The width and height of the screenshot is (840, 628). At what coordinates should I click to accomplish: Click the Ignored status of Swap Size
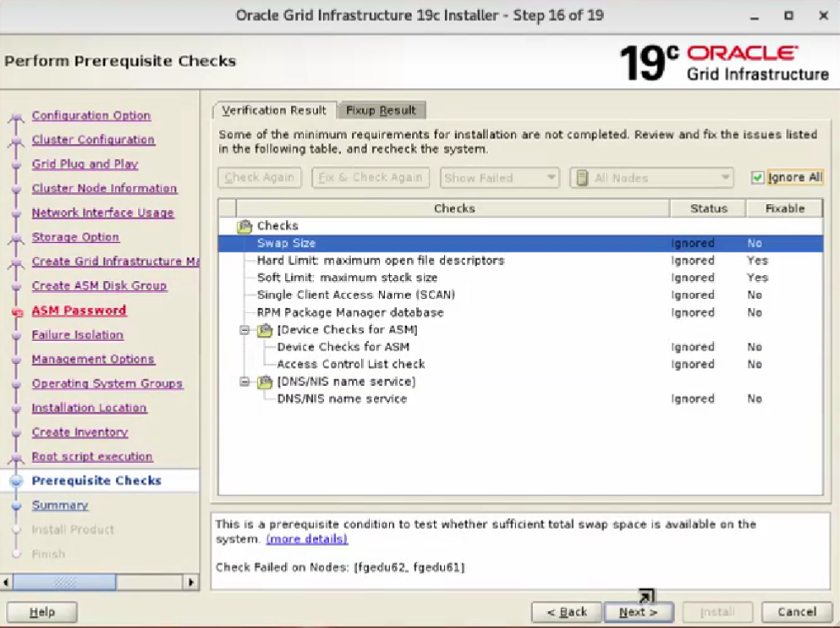coord(693,243)
